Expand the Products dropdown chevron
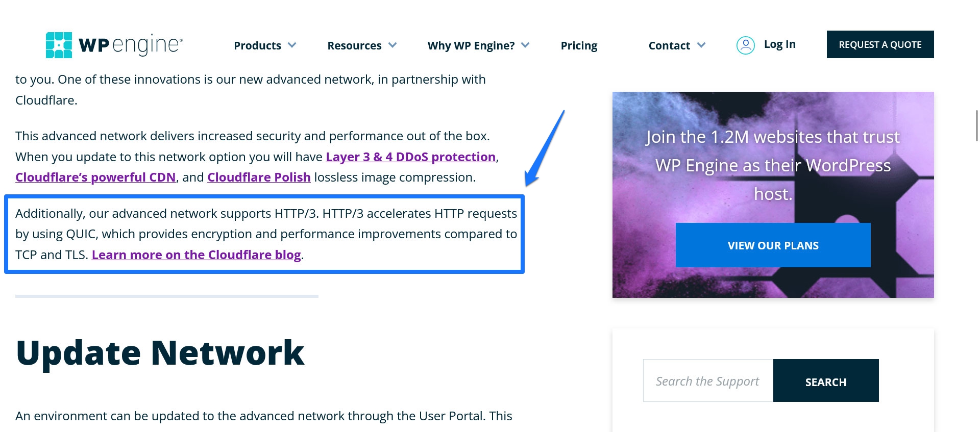Viewport: 980px width, 432px height. click(x=292, y=45)
